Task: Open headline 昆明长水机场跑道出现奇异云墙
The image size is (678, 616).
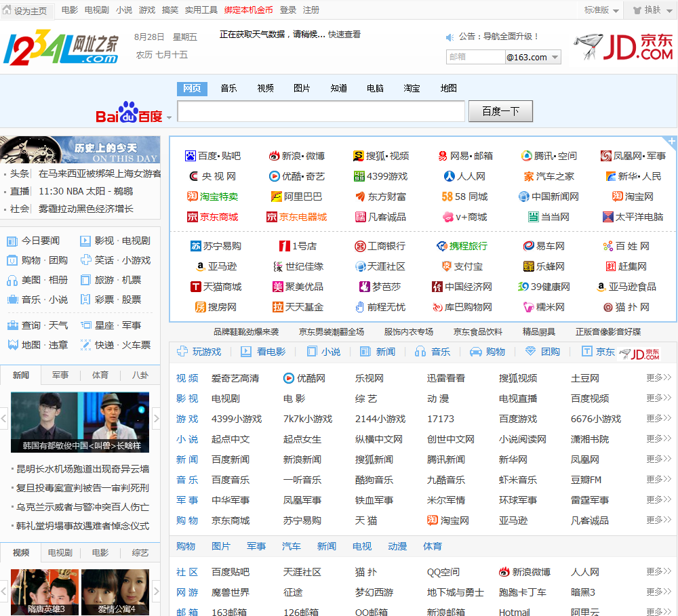Action: [83, 469]
